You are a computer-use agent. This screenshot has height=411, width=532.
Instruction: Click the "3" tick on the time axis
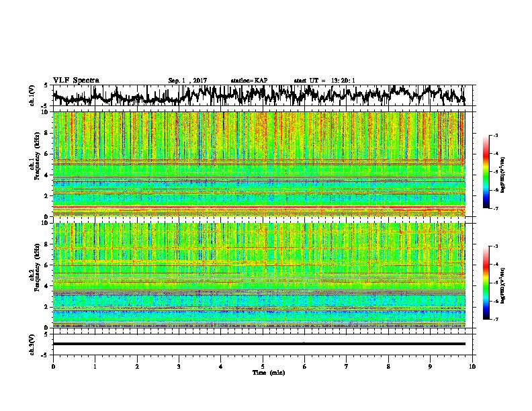click(179, 367)
